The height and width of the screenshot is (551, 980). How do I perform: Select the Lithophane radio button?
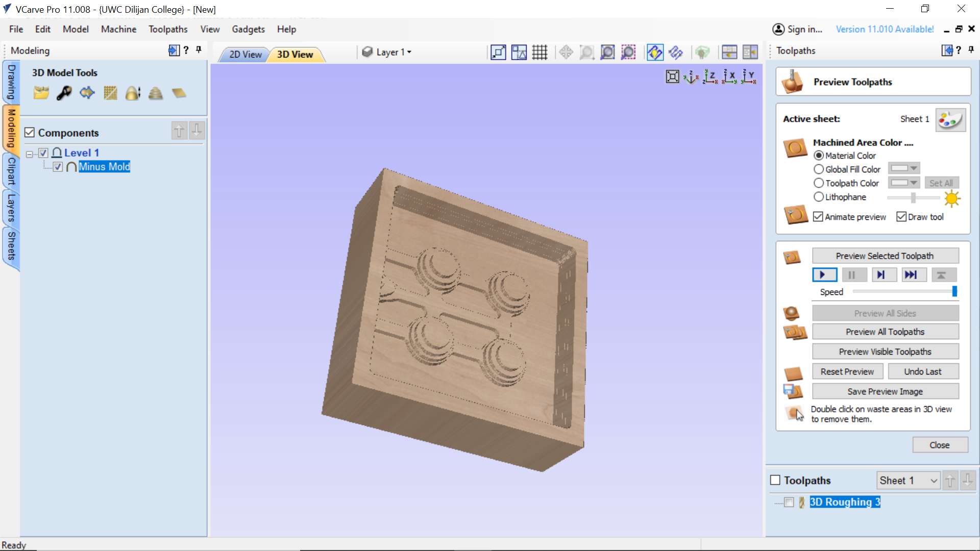[x=819, y=197]
